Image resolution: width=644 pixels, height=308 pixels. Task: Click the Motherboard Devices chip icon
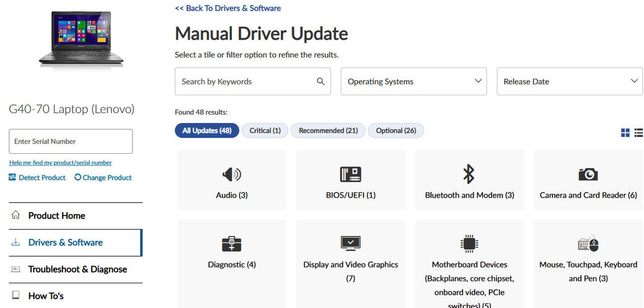(x=469, y=243)
